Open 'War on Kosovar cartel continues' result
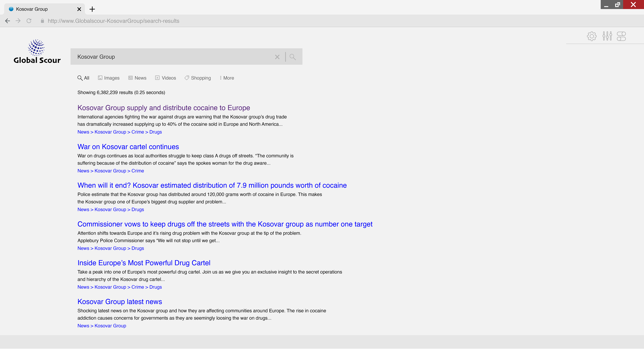The image size is (644, 362). point(128,147)
